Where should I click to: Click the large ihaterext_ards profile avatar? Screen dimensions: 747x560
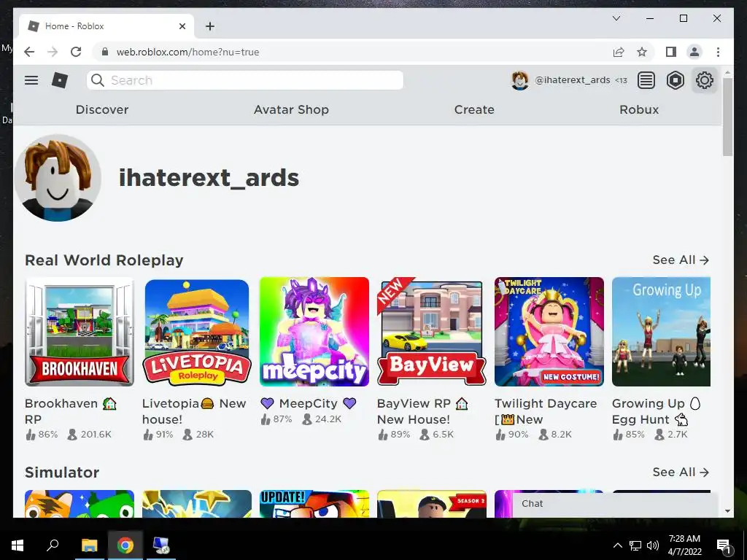coord(58,178)
